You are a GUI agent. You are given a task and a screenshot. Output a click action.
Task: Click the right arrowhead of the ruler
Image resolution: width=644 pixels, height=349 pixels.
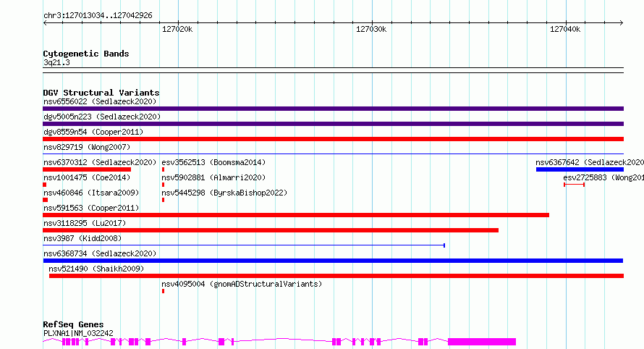pos(622,23)
